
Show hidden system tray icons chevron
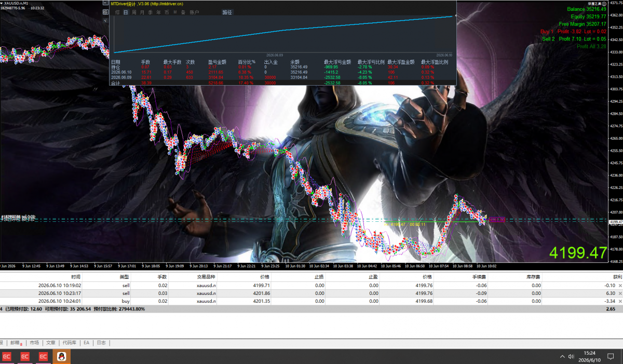pos(562,357)
